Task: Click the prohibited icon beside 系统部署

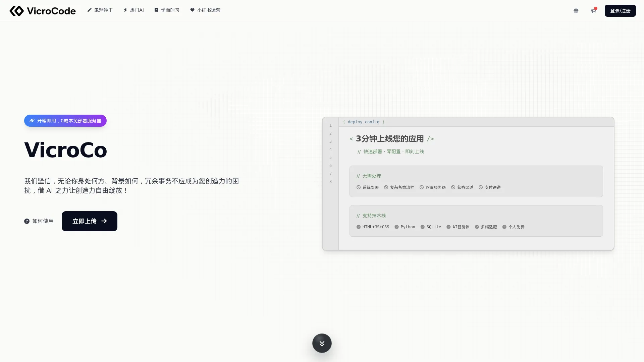Action: click(359, 187)
